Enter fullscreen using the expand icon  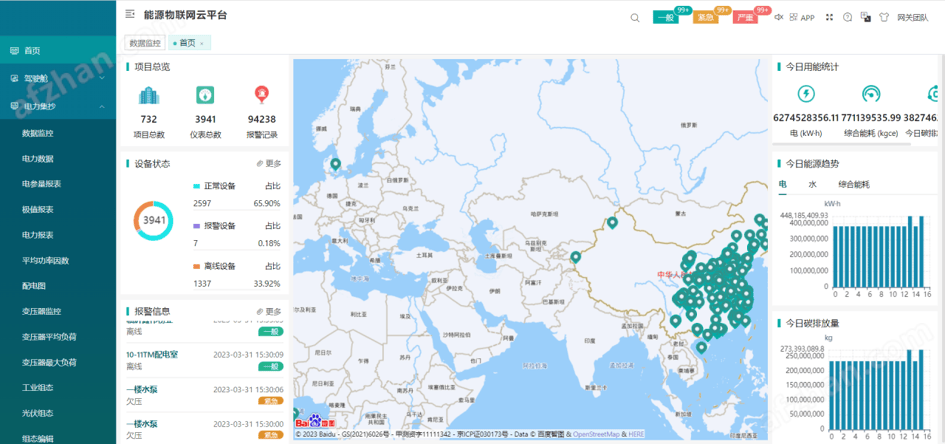click(829, 17)
